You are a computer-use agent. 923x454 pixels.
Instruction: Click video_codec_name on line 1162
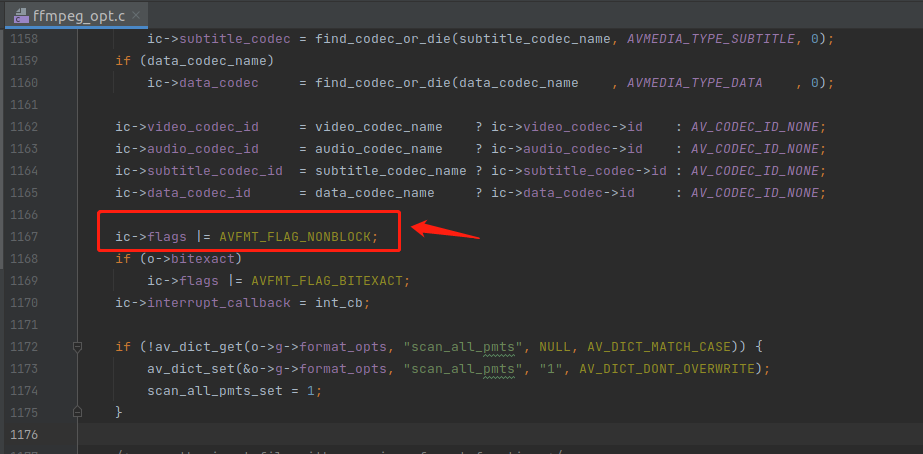click(x=378, y=127)
